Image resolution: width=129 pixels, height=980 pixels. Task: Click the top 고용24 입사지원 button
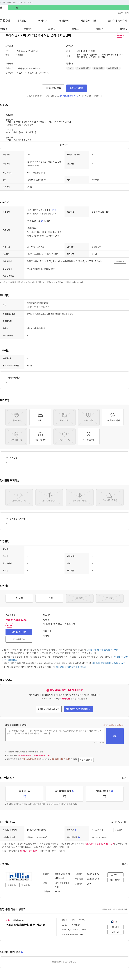click(77, 88)
